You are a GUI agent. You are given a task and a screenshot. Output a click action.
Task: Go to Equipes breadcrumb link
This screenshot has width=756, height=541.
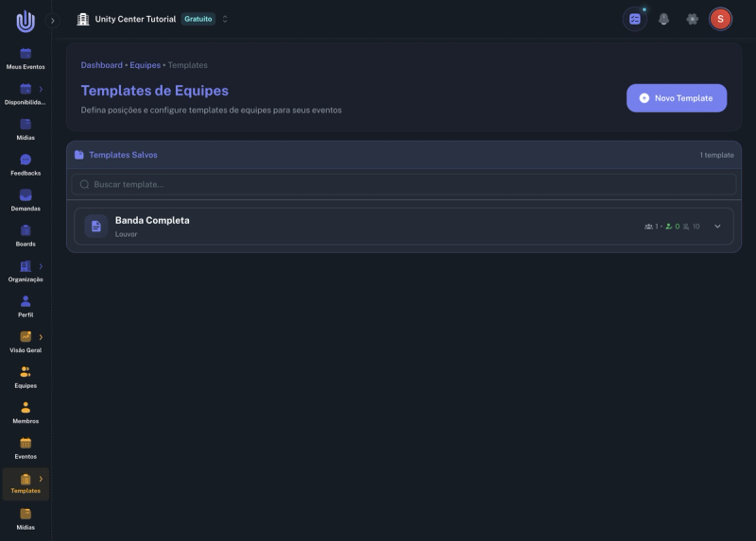(x=146, y=65)
